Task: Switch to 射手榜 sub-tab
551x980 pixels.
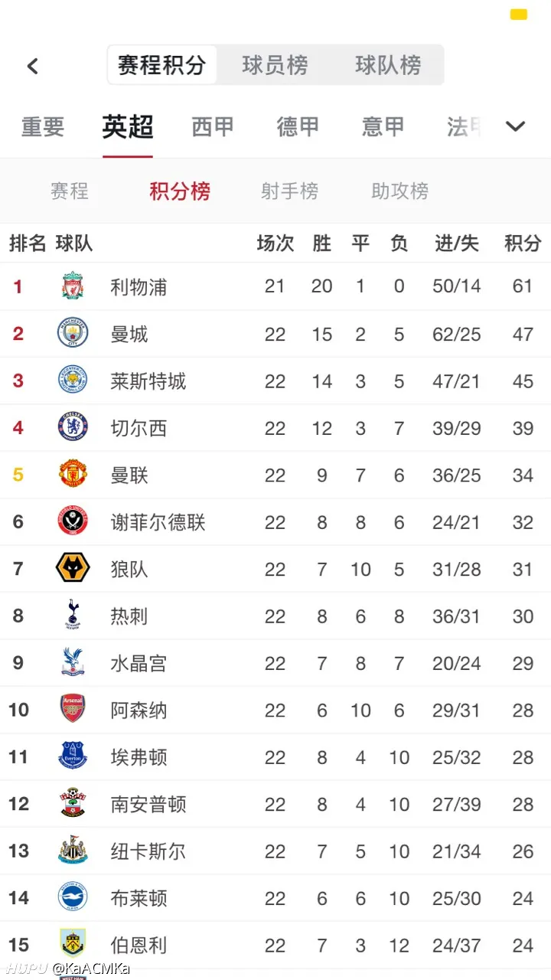Action: click(x=289, y=191)
